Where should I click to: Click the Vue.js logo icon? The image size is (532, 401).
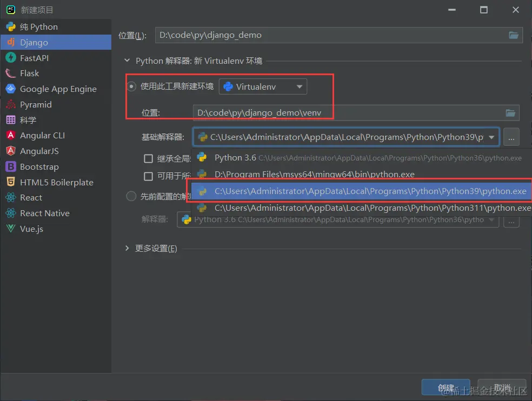click(11, 229)
